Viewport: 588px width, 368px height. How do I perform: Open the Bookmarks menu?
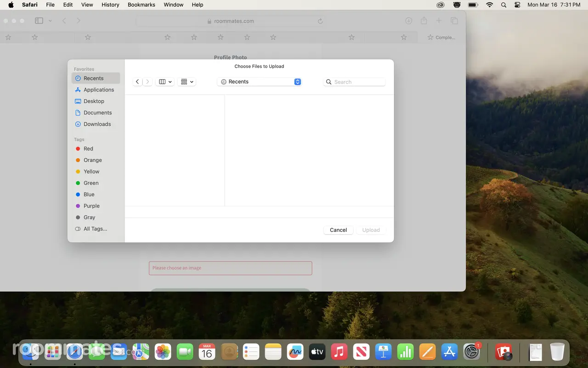pos(141,5)
